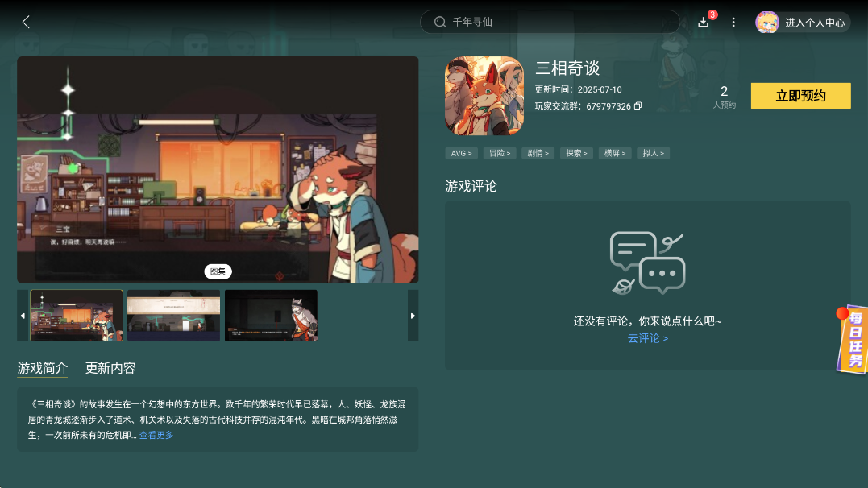
Task: Click the 还没有评论 empty comment message
Action: click(x=648, y=321)
